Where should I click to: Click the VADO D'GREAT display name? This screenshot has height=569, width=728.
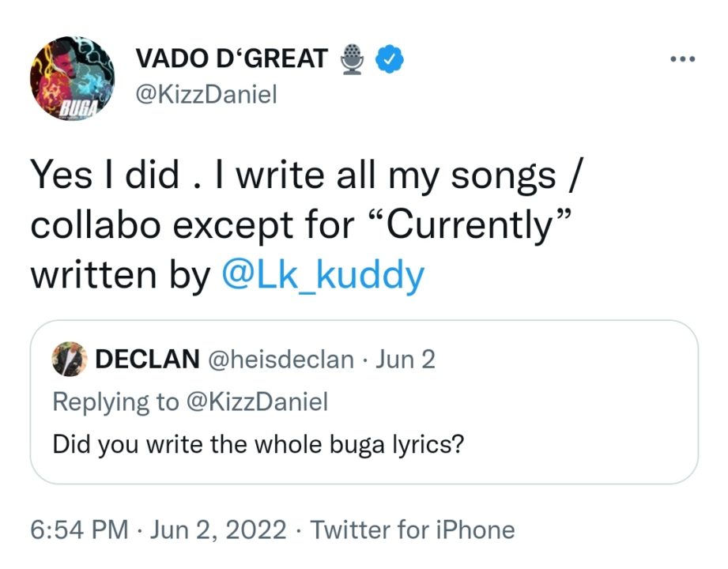point(232,58)
